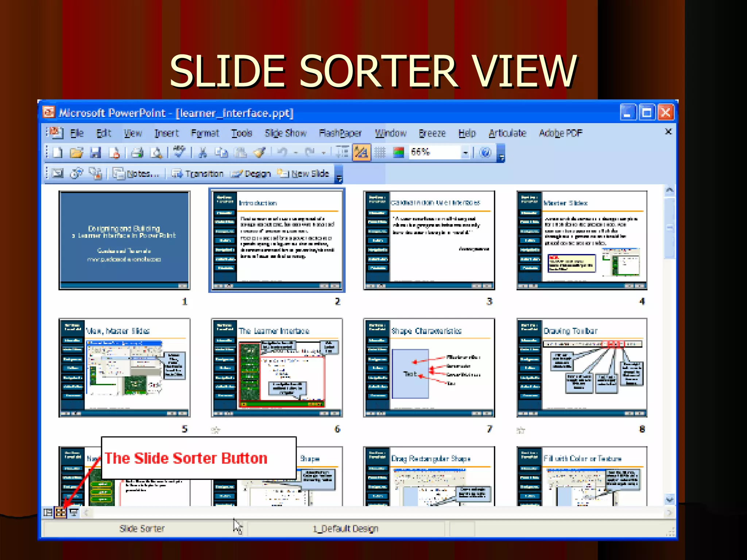Click the Undo arrow icon

(x=282, y=152)
